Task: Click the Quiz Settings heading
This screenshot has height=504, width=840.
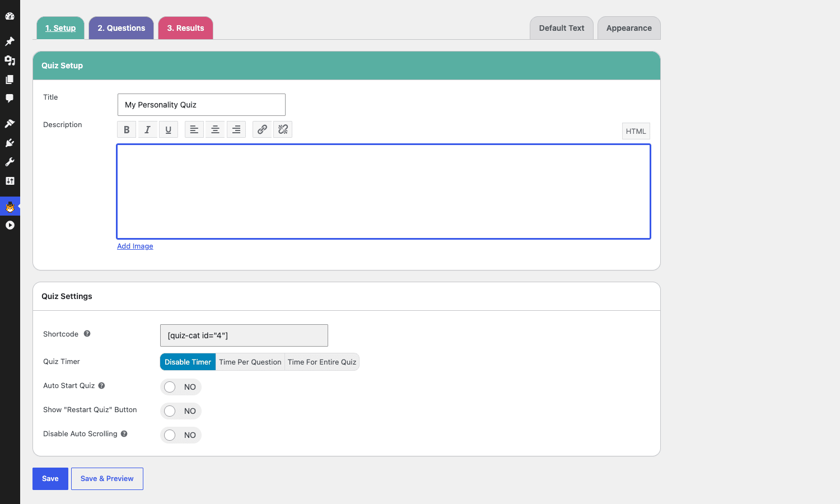Action: click(67, 296)
